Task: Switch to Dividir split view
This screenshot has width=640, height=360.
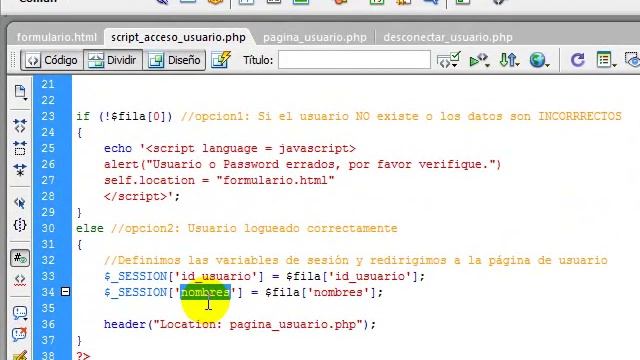Action: 113,60
